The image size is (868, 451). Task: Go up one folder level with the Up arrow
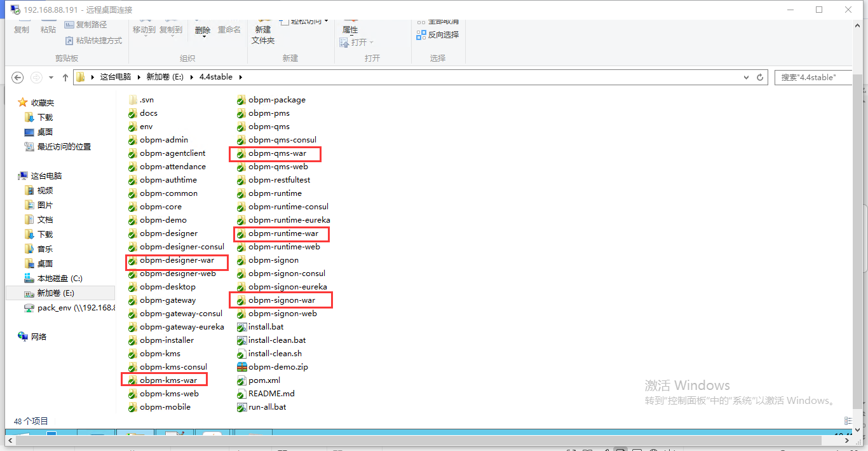pyautogui.click(x=65, y=77)
